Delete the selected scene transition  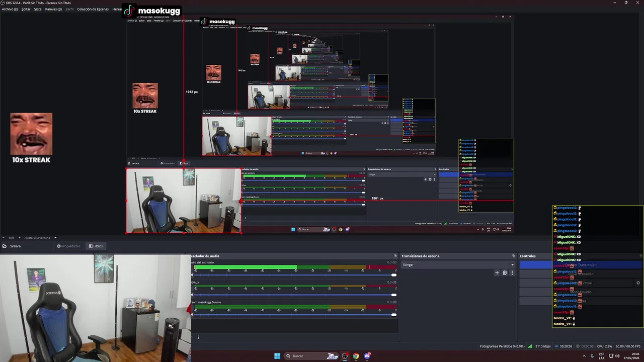(x=505, y=273)
